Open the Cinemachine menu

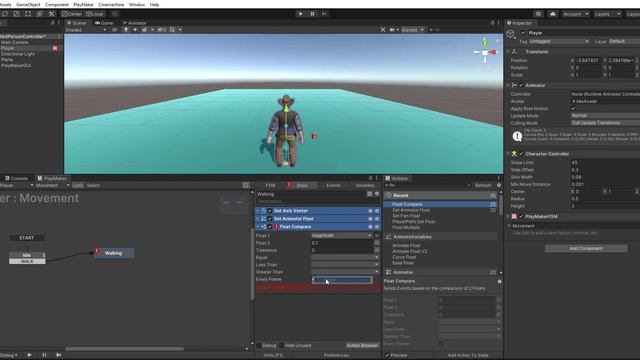point(111,4)
